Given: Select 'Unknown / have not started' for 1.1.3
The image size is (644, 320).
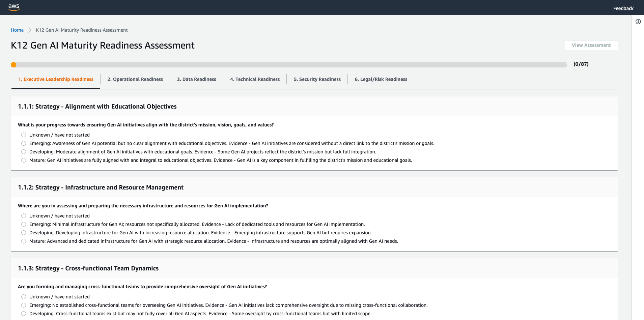Looking at the screenshot, I should pyautogui.click(x=24, y=297).
